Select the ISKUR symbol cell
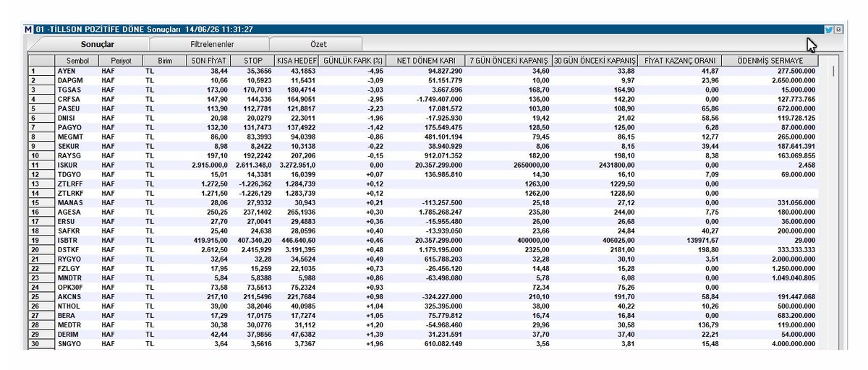868x370 pixels. click(77, 165)
